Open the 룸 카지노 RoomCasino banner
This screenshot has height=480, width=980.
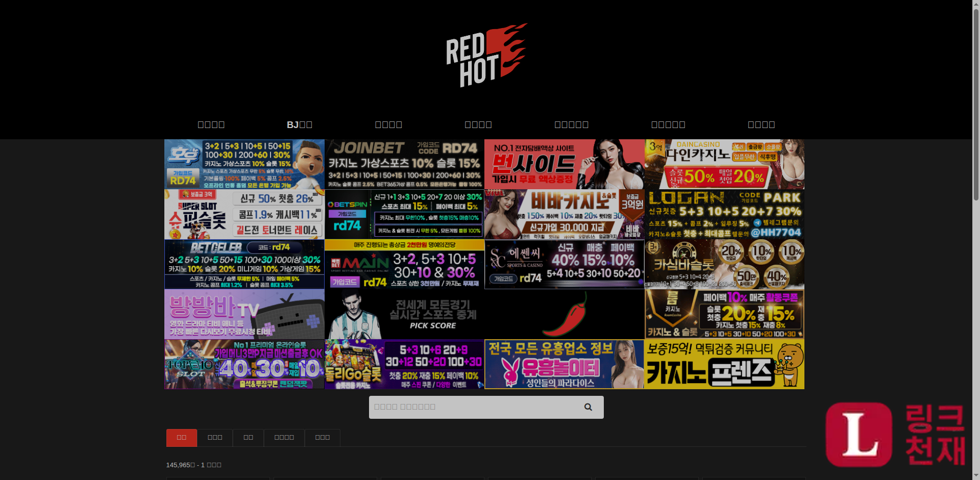click(x=724, y=314)
